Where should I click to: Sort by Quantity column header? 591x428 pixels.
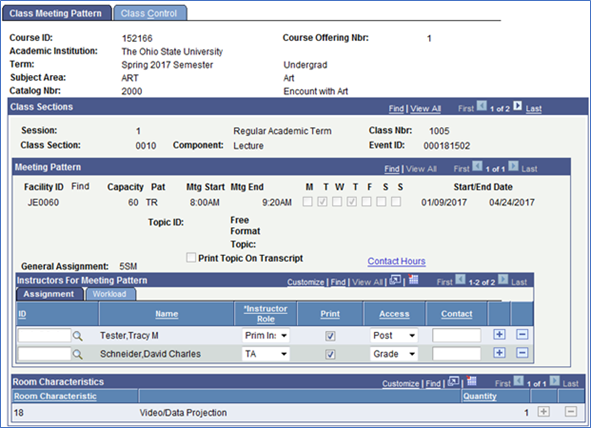pyautogui.click(x=480, y=396)
